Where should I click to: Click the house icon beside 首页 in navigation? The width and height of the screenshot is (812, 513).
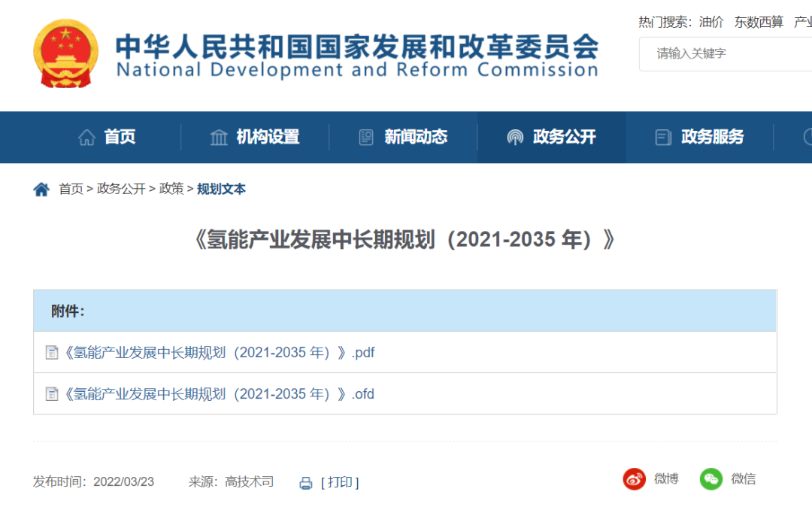[x=87, y=138]
